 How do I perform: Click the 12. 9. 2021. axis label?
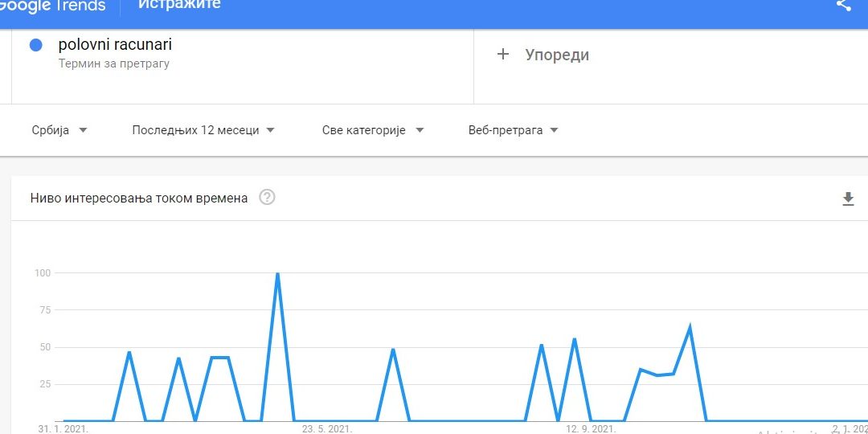coord(591,428)
